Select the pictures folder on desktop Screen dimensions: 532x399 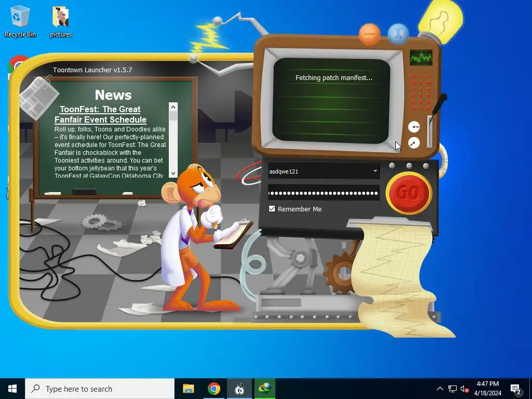(61, 21)
